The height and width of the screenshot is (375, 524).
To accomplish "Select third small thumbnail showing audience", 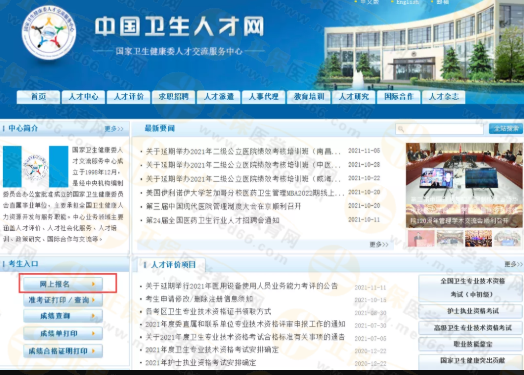I will click(479, 238).
